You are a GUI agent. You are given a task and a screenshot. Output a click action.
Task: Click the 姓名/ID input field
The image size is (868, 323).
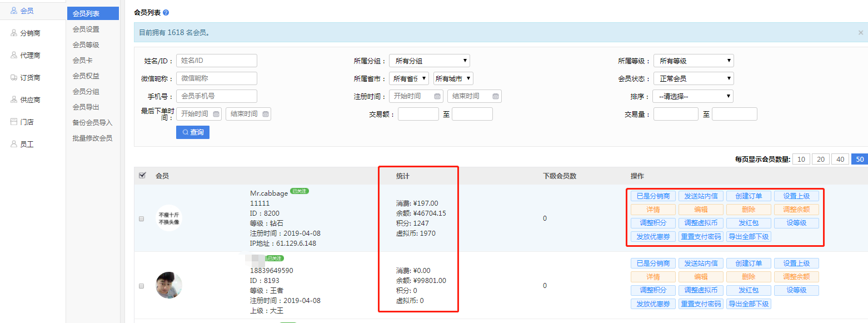pyautogui.click(x=217, y=61)
